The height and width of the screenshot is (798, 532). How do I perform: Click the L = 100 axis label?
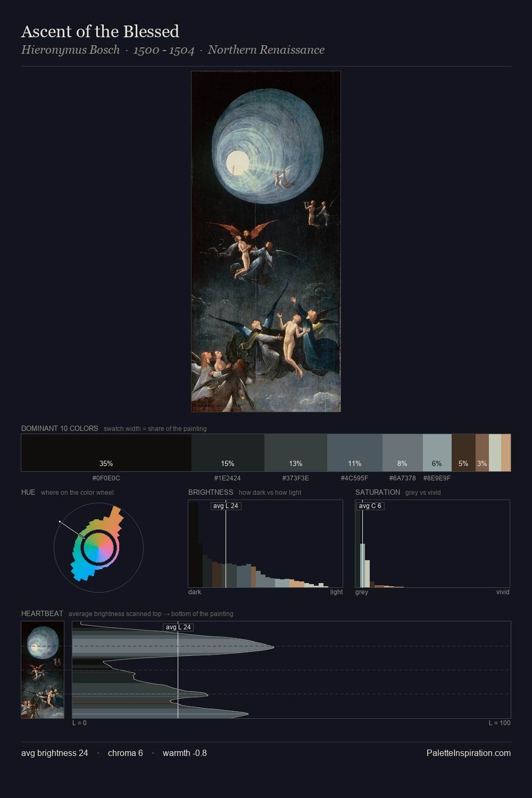500,723
